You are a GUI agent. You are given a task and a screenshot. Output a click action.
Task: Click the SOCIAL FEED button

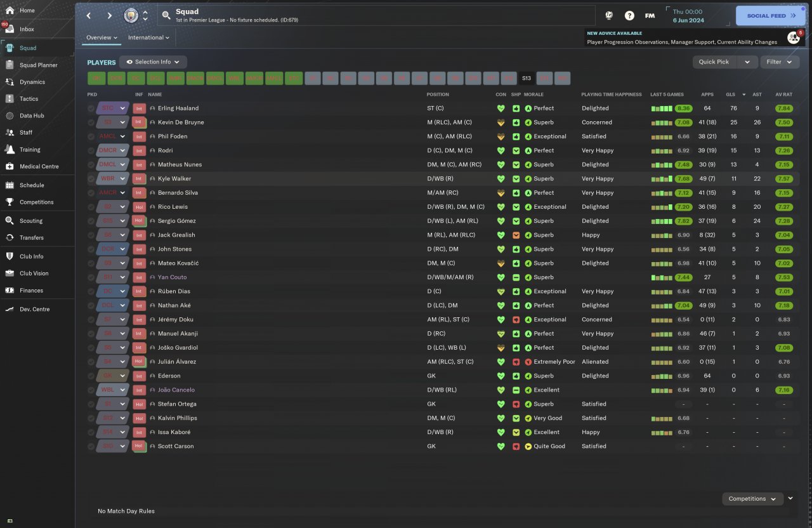tap(771, 16)
